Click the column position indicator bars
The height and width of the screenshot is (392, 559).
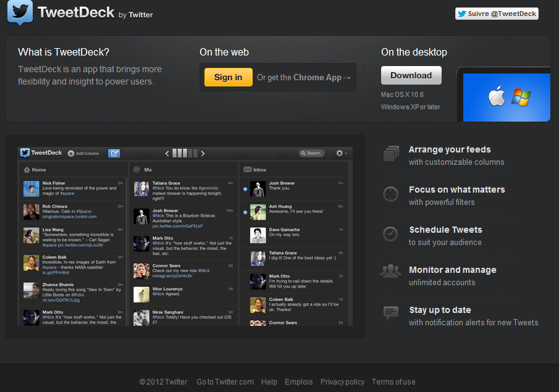[x=184, y=152]
